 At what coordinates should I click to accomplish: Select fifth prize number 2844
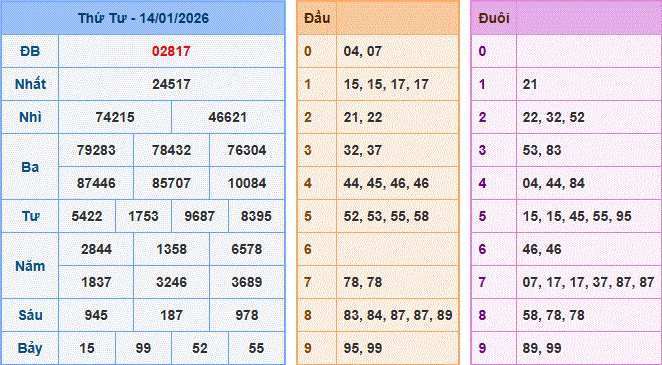[96, 249]
